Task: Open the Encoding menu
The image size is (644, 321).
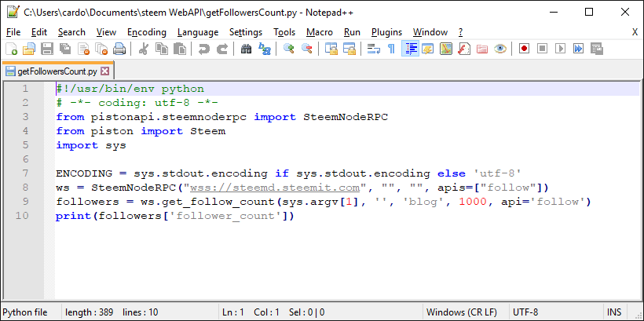Action: [x=147, y=32]
